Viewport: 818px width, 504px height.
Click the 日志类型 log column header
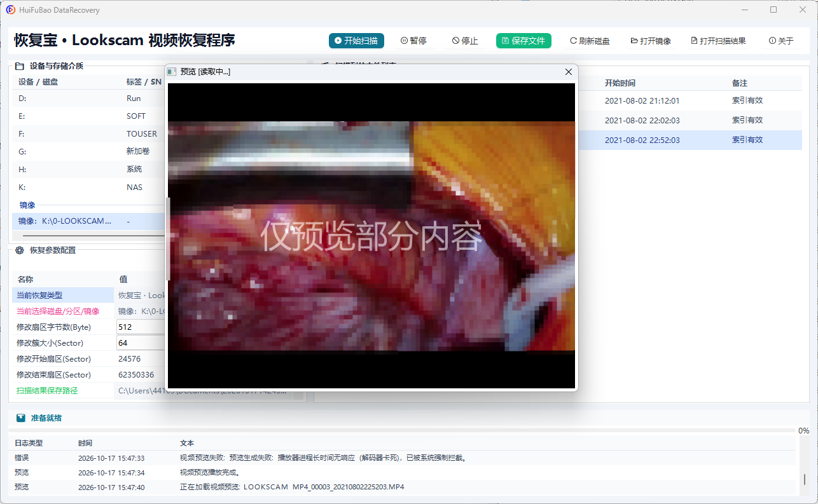click(x=29, y=443)
